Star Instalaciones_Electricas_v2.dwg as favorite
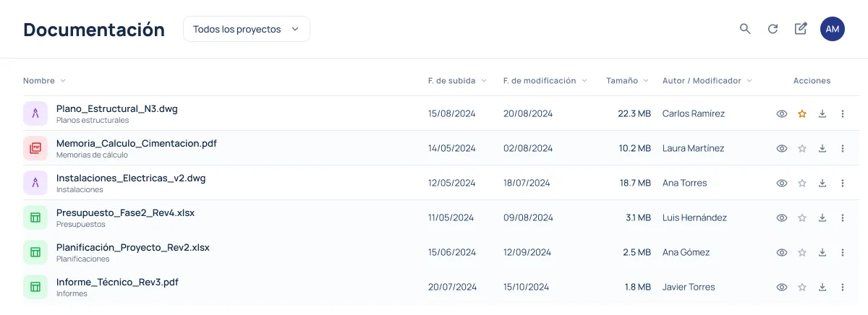This screenshot has width=868, height=315. (802, 183)
